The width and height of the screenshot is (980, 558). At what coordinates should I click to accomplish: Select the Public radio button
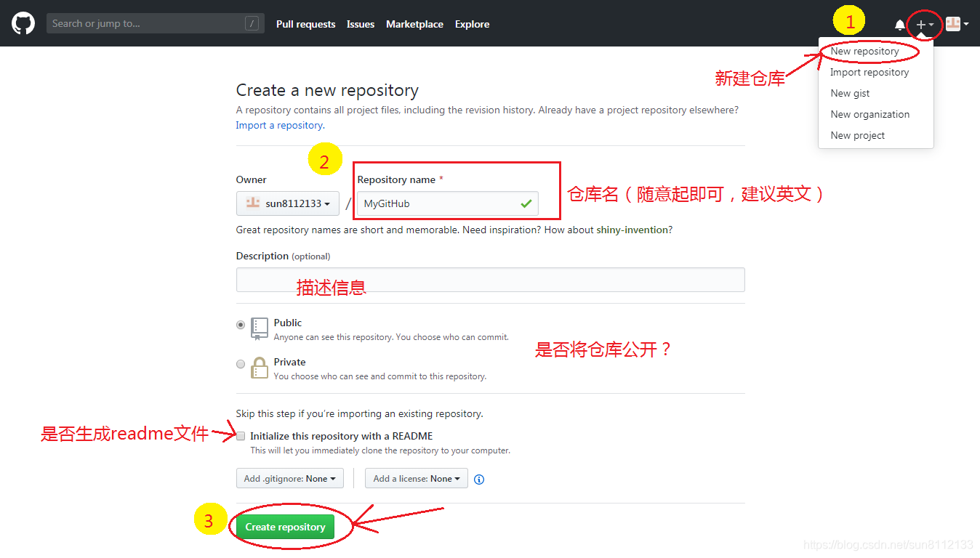241,325
